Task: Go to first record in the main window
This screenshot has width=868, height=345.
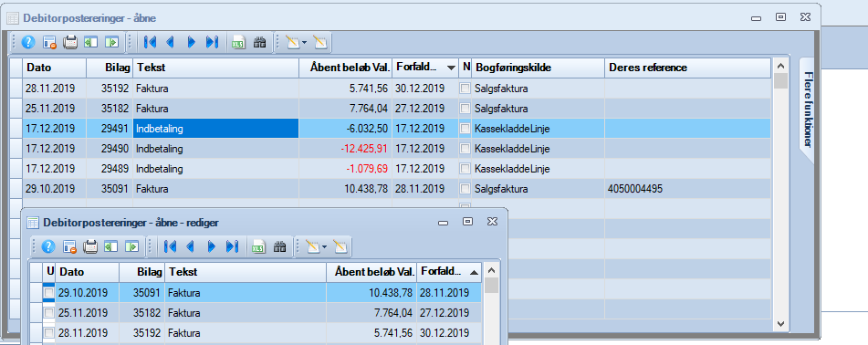Action: point(150,42)
